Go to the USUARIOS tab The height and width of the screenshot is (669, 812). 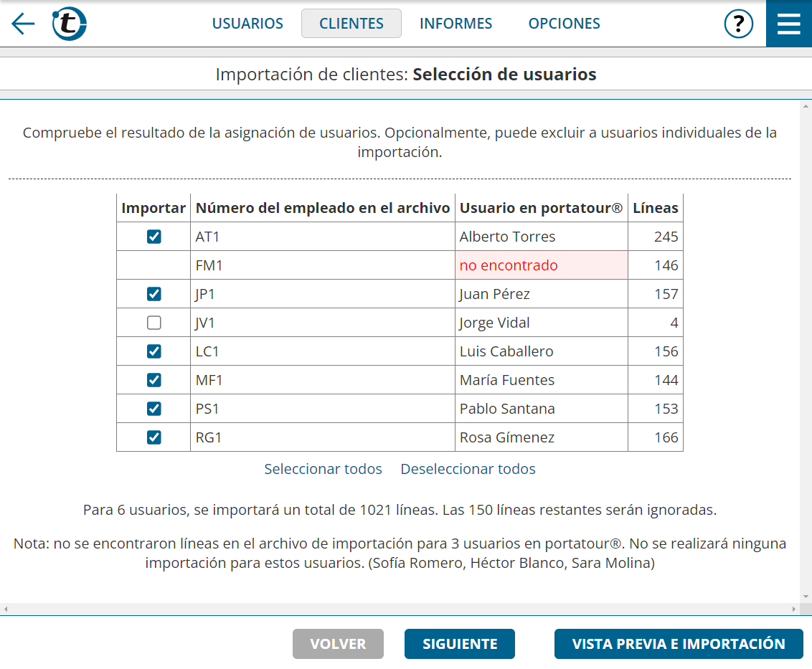point(247,23)
